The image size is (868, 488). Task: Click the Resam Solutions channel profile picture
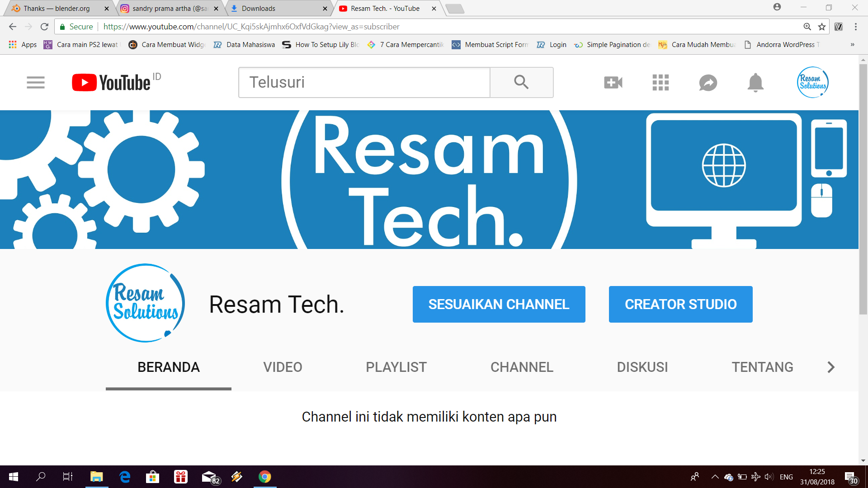(145, 303)
